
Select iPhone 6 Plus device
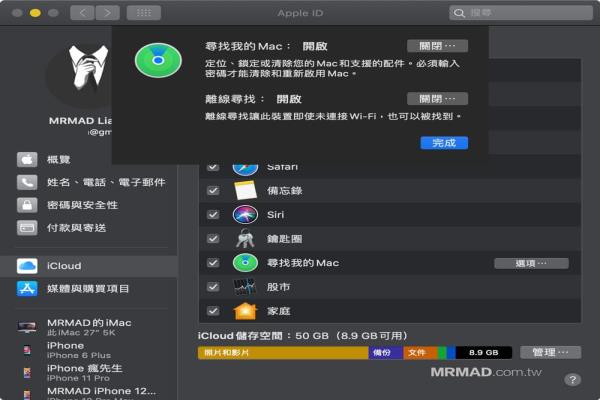[x=89, y=349]
